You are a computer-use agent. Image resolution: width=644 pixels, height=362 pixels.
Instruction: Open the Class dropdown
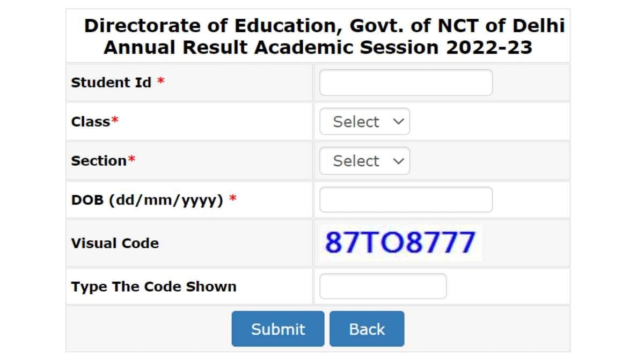tap(364, 122)
